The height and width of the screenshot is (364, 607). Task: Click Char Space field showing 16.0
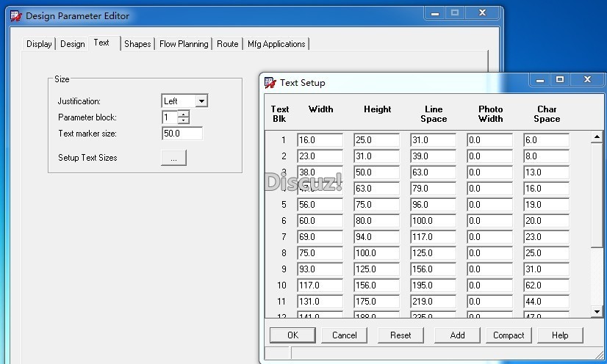[546, 188]
